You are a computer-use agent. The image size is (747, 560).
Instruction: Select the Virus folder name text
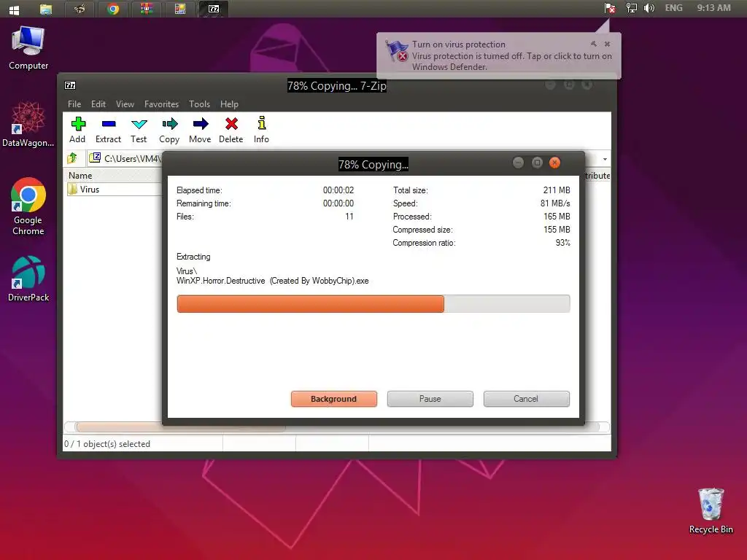tap(90, 190)
